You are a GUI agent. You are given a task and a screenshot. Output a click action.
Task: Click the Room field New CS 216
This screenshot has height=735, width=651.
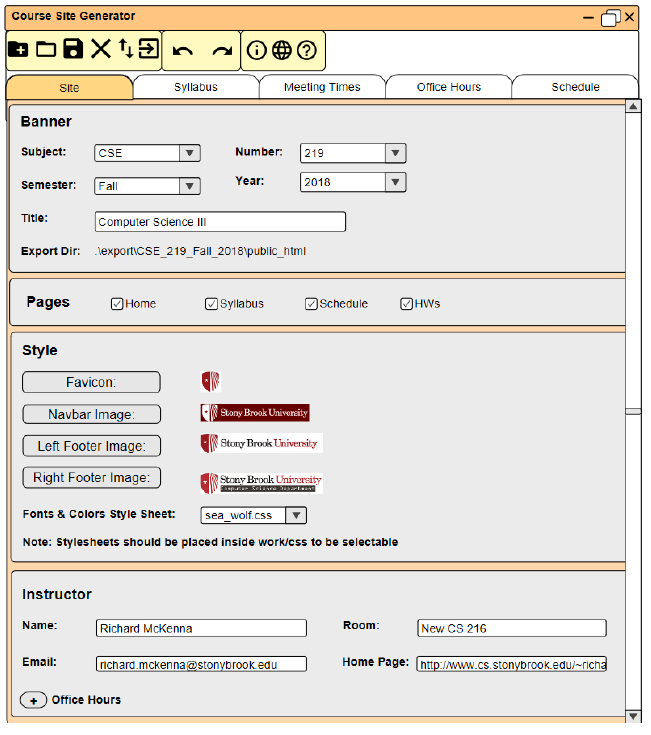pyautogui.click(x=512, y=629)
